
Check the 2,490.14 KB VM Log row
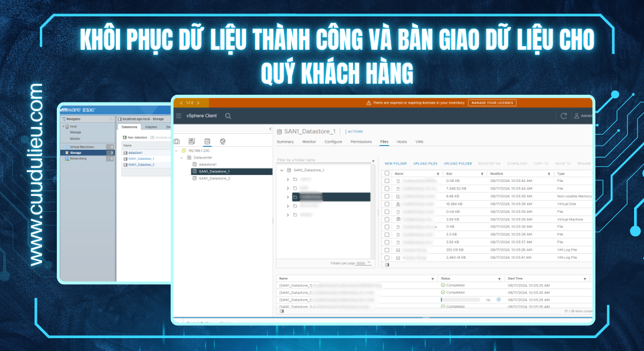pos(387,258)
